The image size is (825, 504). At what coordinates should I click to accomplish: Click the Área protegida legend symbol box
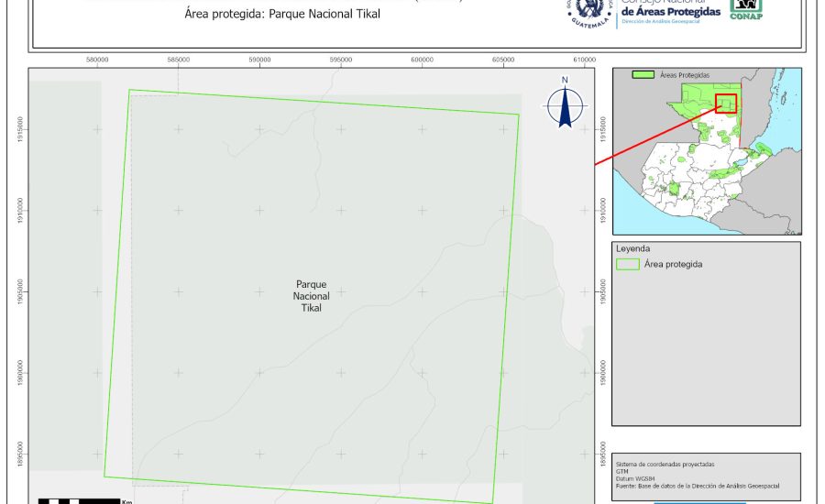[628, 264]
